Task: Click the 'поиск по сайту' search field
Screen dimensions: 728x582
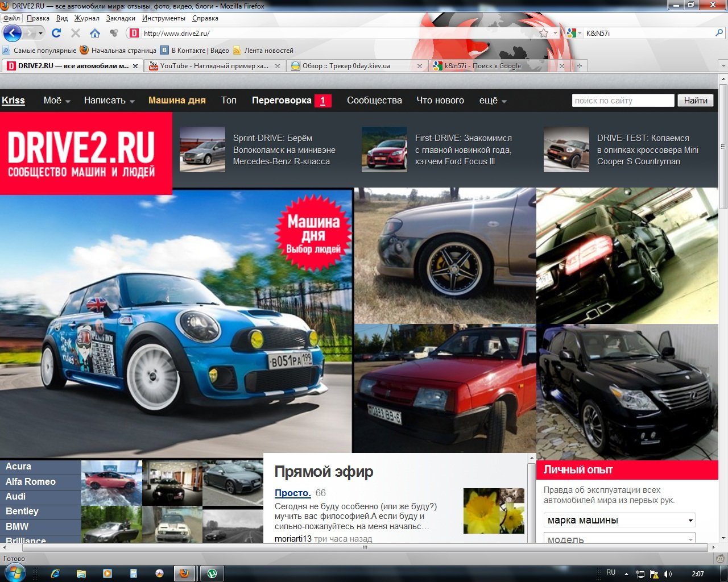Action: tap(623, 101)
